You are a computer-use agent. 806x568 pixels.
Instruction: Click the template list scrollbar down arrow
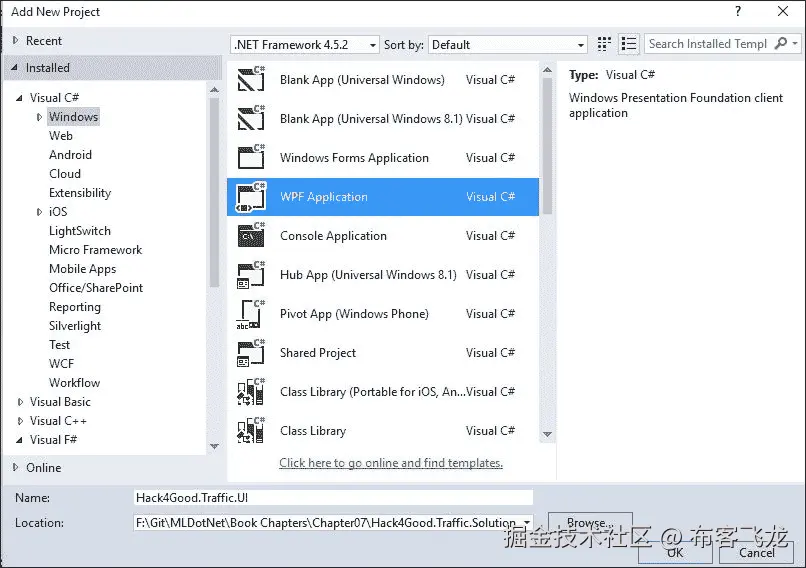pos(547,434)
